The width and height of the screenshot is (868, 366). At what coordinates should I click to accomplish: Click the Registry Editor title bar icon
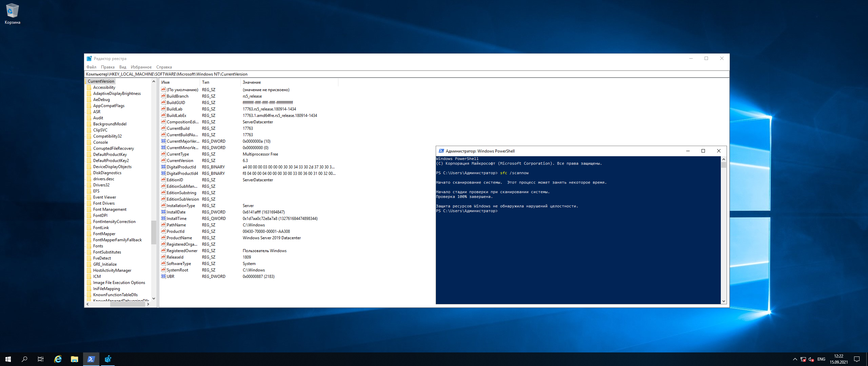(89, 58)
